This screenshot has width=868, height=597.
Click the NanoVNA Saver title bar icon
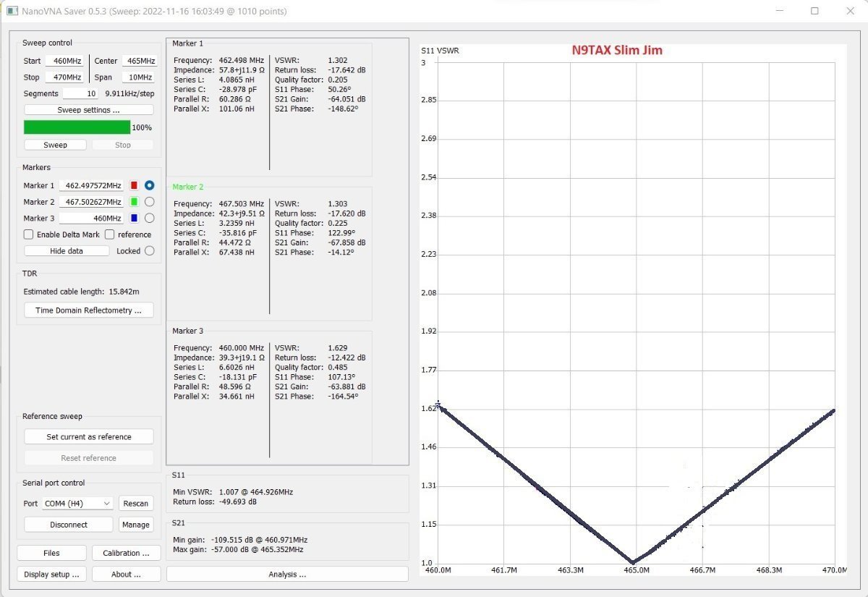click(12, 11)
